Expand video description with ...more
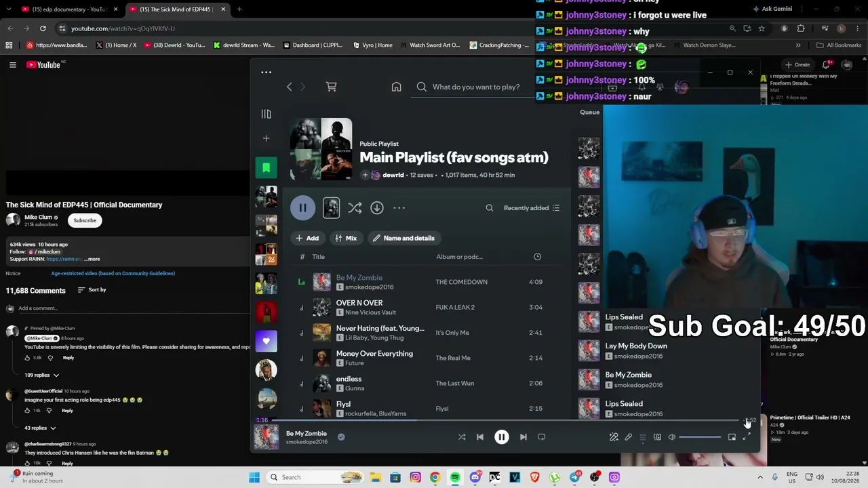The image size is (868, 488). pos(92,259)
